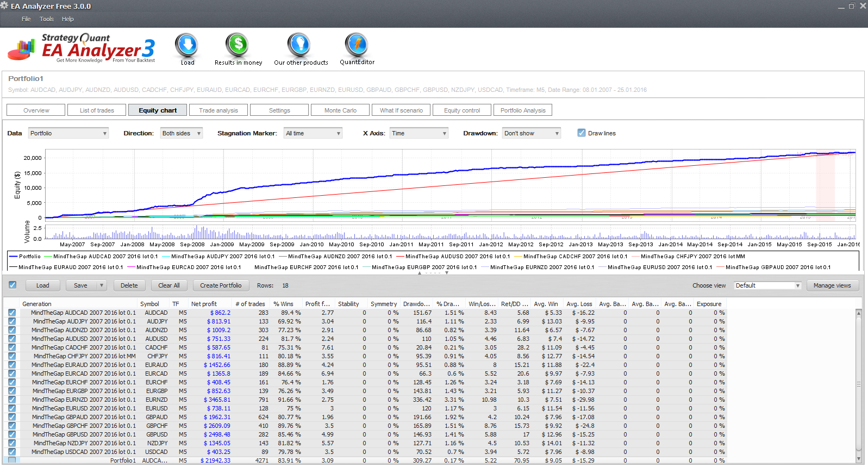Image resolution: width=868 pixels, height=467 pixels.
Task: Open Results in money icon
Action: pos(238,46)
